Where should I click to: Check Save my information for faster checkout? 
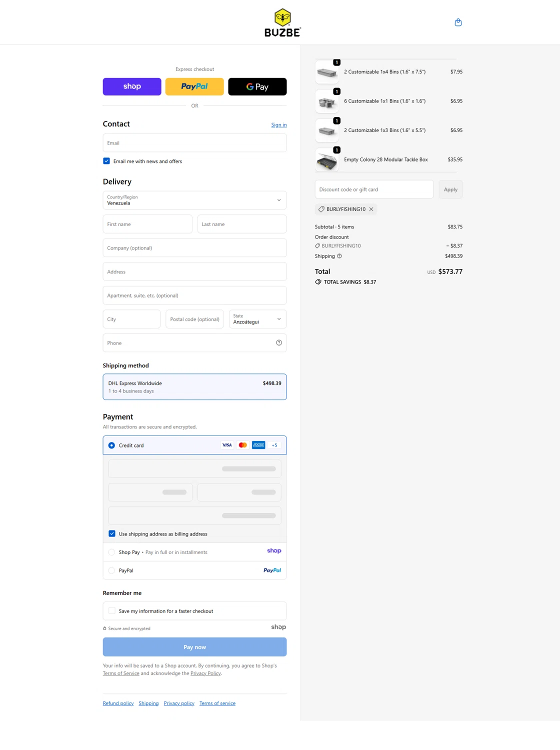tap(112, 611)
